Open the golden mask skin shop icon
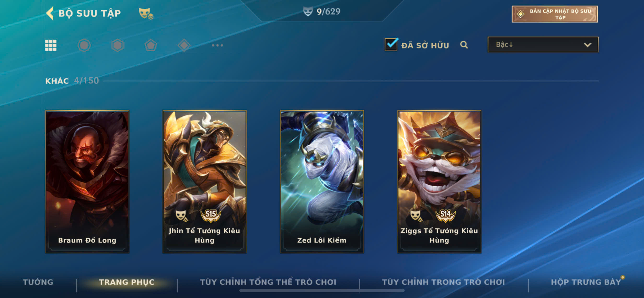The height and width of the screenshot is (298, 644). (x=146, y=13)
